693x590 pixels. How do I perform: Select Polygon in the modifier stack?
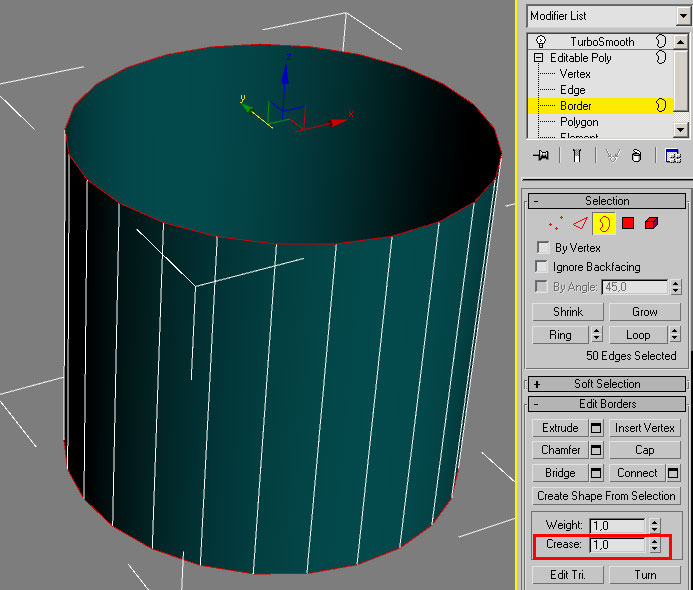(x=579, y=122)
